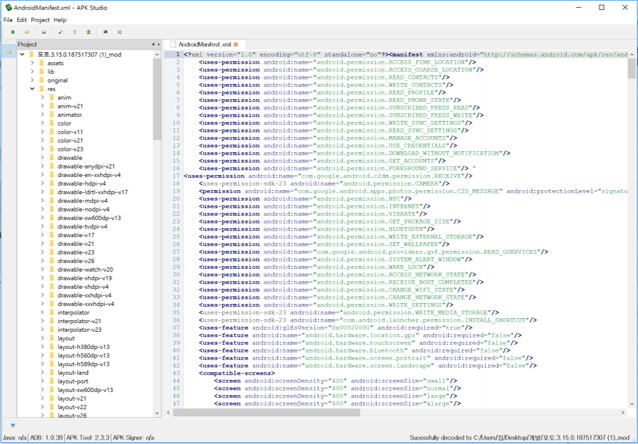Click the file icon on AndroidManifest.xml tab

(x=173, y=44)
